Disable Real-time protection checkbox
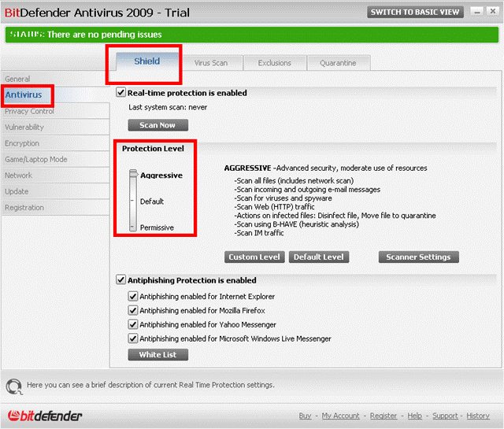 point(120,93)
